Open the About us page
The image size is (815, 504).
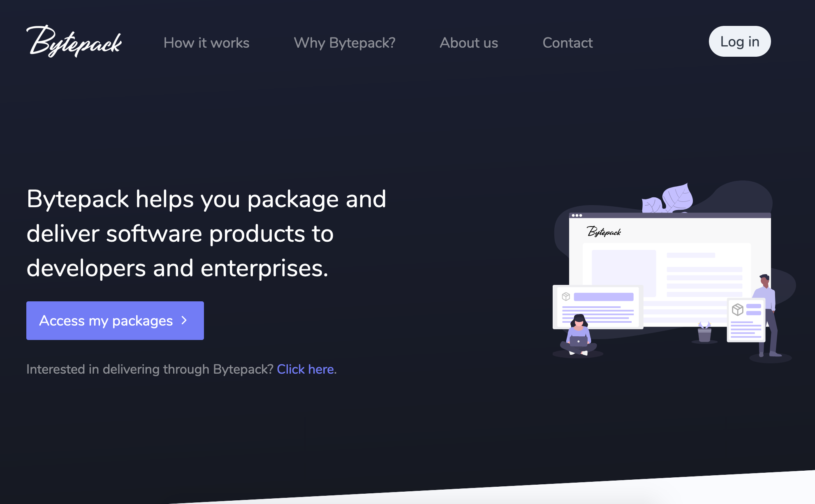click(468, 43)
